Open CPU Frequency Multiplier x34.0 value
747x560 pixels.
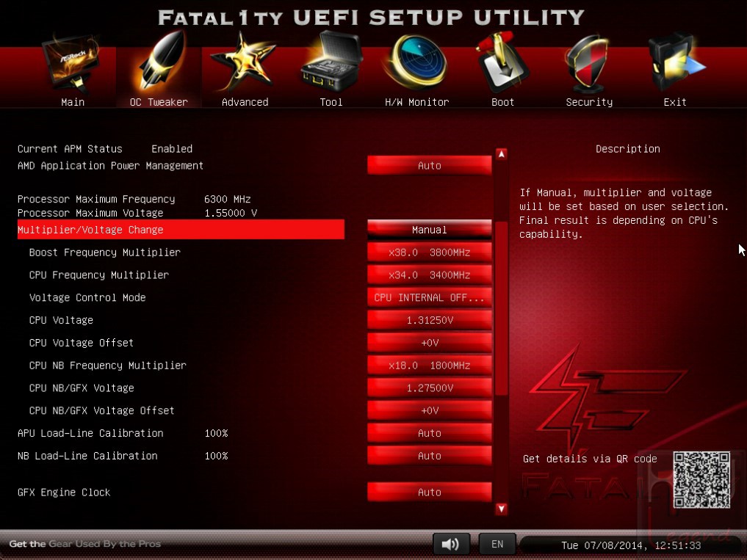[429, 274]
